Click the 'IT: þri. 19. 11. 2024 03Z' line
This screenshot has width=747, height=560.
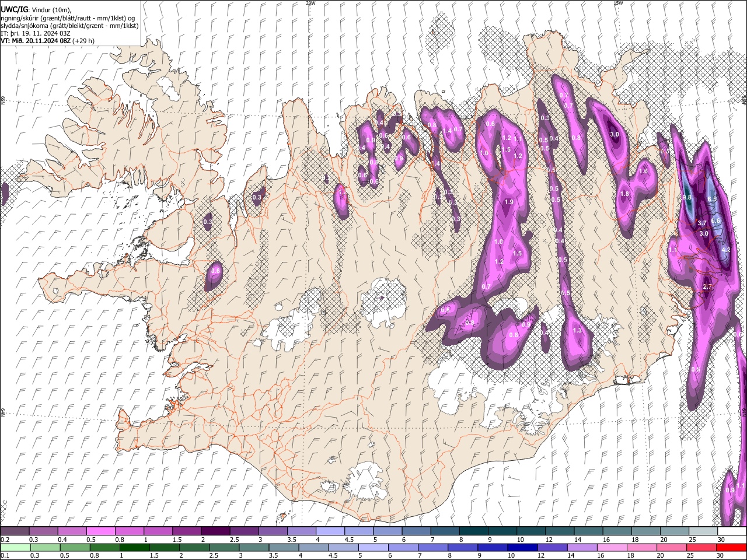point(35,33)
